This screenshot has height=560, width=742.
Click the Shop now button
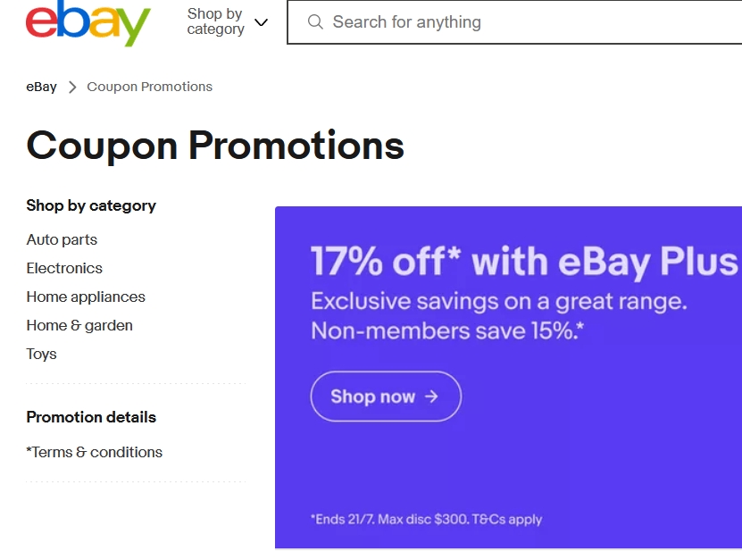click(386, 397)
